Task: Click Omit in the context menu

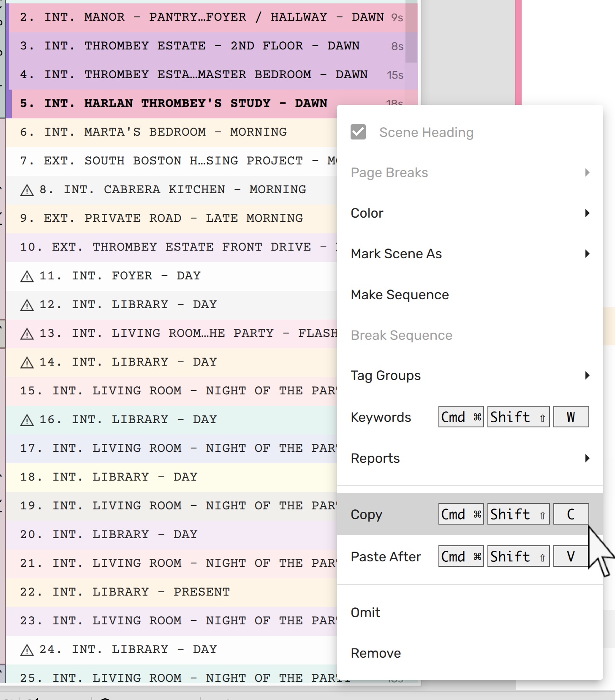Action: (x=365, y=612)
